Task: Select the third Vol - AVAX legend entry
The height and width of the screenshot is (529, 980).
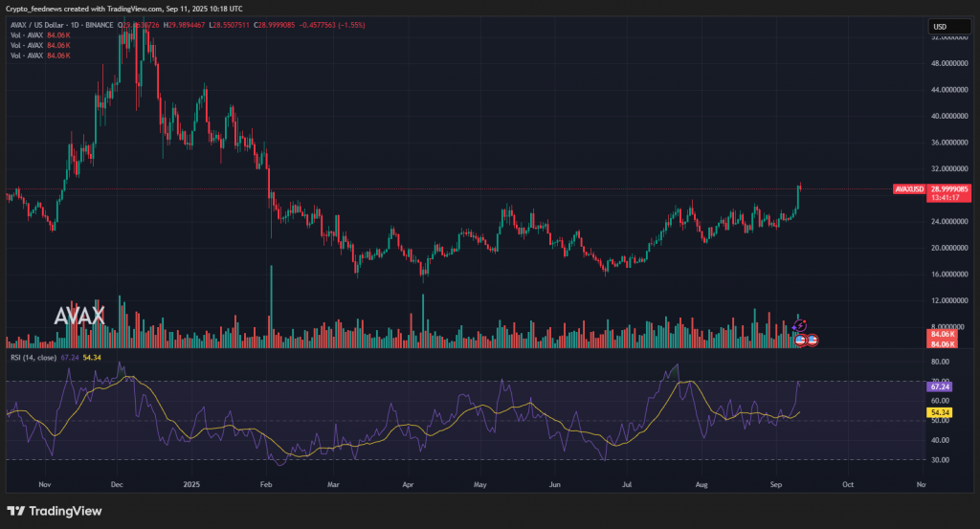Action: coord(27,56)
